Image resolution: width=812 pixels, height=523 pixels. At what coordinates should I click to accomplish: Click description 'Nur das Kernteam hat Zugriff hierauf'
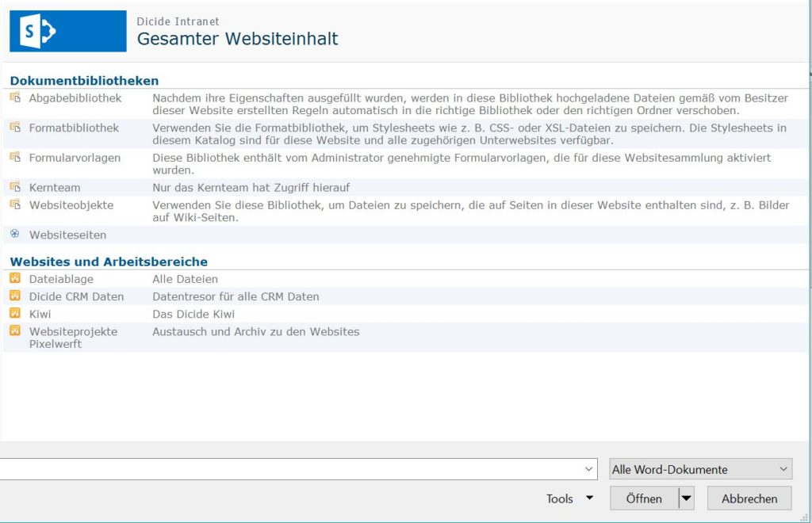[251, 188]
